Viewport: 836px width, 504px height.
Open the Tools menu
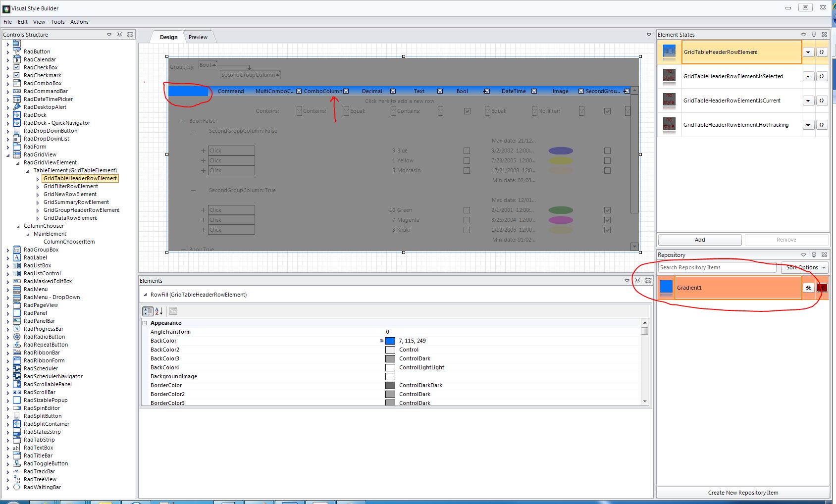pyautogui.click(x=58, y=22)
